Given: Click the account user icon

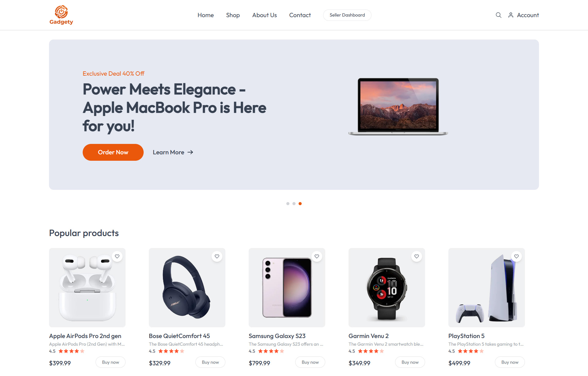Looking at the screenshot, I should coord(511,15).
